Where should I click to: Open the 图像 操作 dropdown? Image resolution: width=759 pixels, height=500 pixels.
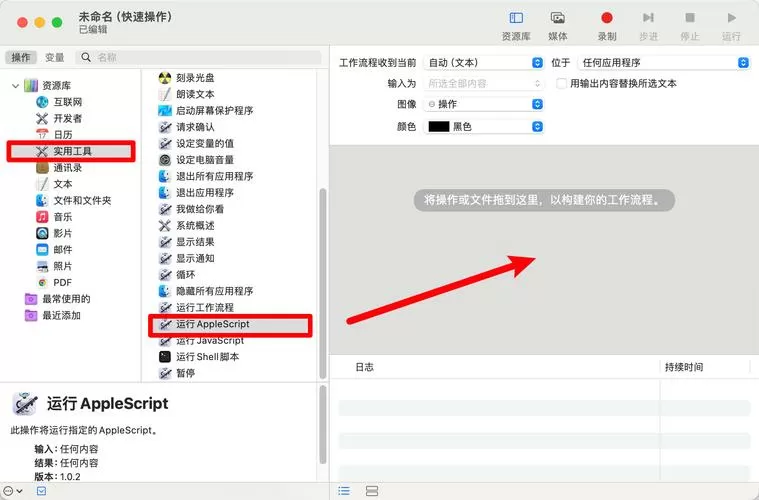pos(484,104)
